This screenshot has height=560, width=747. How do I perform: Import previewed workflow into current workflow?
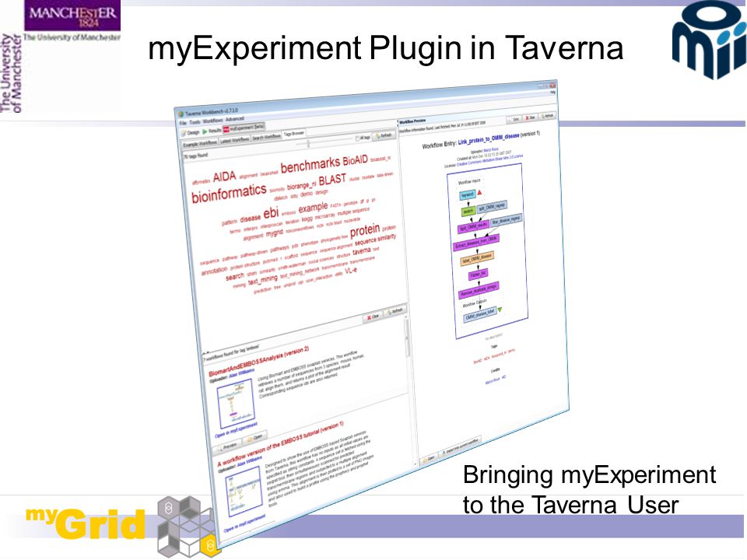(459, 446)
